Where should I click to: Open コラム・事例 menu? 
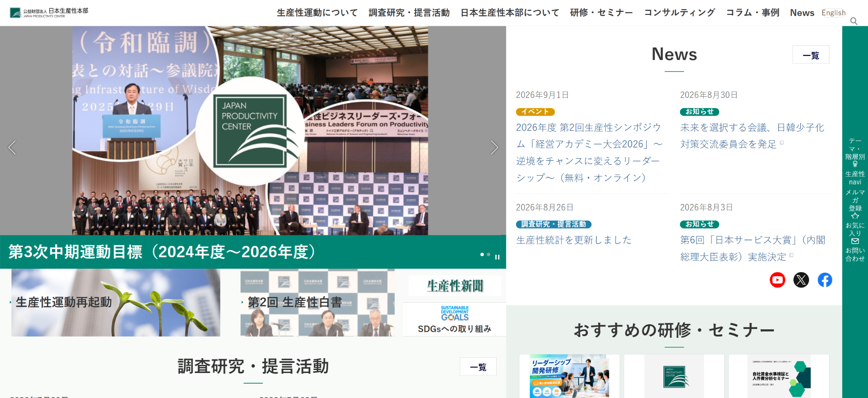753,13
